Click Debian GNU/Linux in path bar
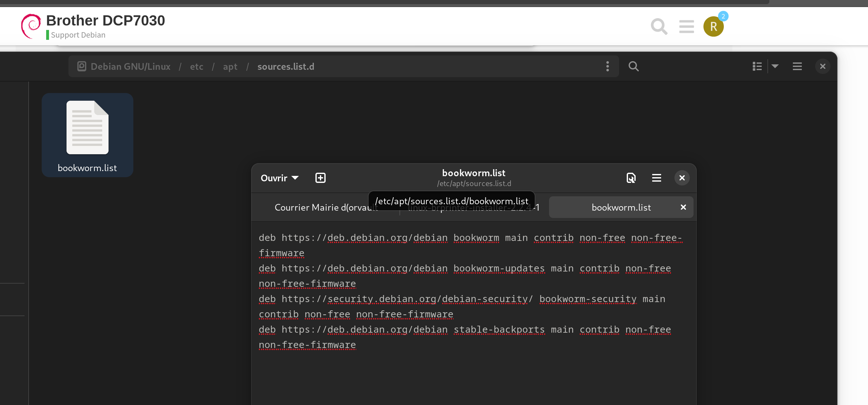The width and height of the screenshot is (868, 405). pyautogui.click(x=130, y=66)
